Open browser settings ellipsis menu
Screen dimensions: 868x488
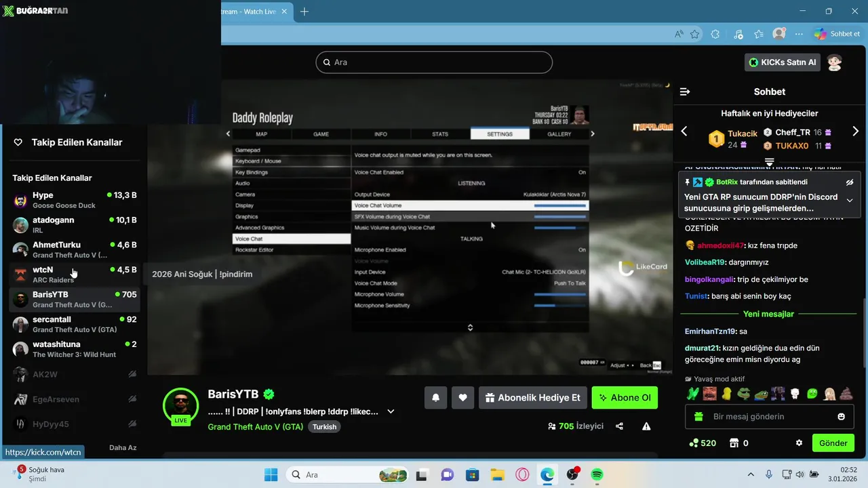pos(800,34)
